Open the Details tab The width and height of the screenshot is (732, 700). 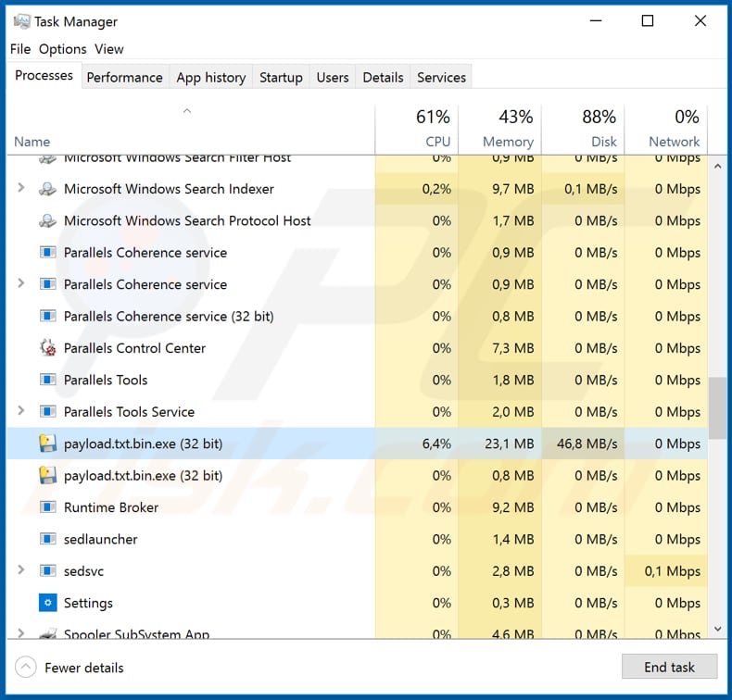[383, 78]
